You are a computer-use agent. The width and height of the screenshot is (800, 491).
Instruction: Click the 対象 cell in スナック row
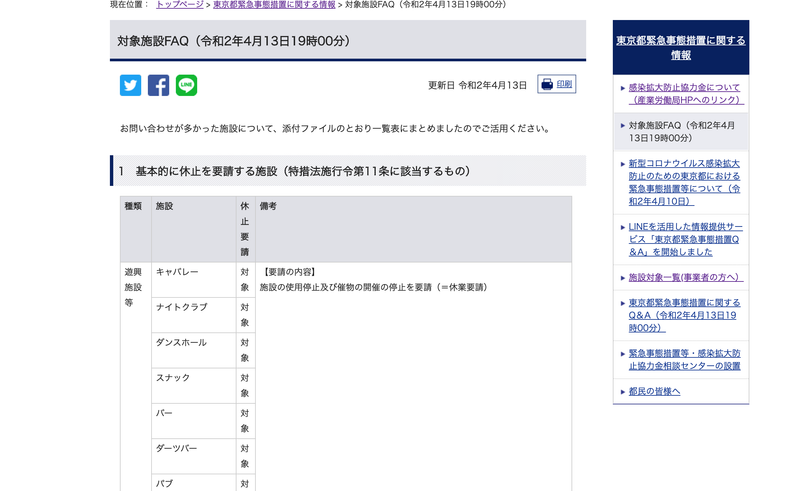tap(245, 385)
